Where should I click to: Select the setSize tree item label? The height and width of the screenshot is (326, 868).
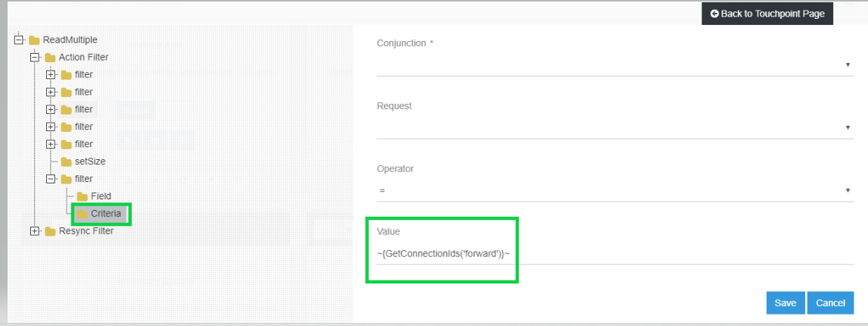click(x=90, y=161)
